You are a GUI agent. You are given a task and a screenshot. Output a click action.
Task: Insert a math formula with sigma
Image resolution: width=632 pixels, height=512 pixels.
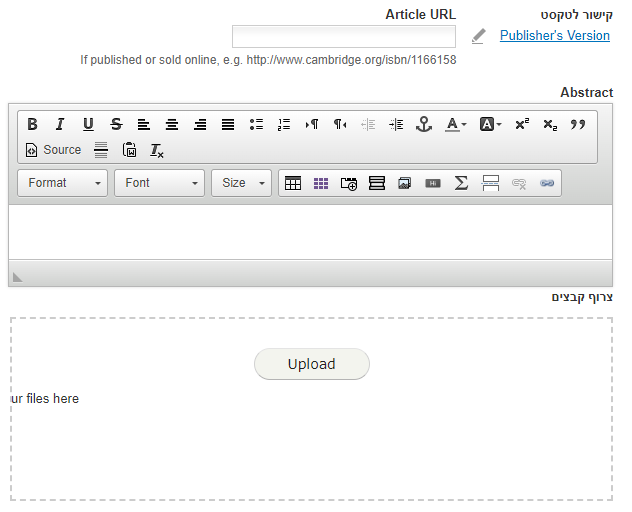coord(461,183)
